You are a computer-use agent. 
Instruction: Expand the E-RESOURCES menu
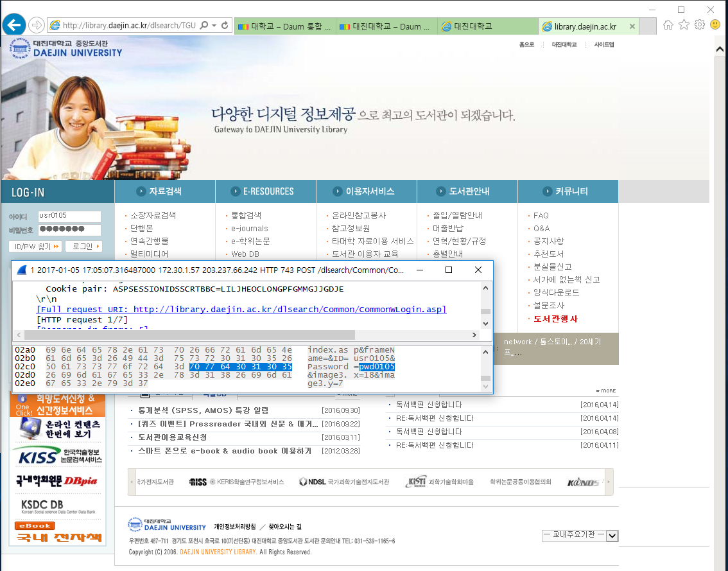pos(266,191)
